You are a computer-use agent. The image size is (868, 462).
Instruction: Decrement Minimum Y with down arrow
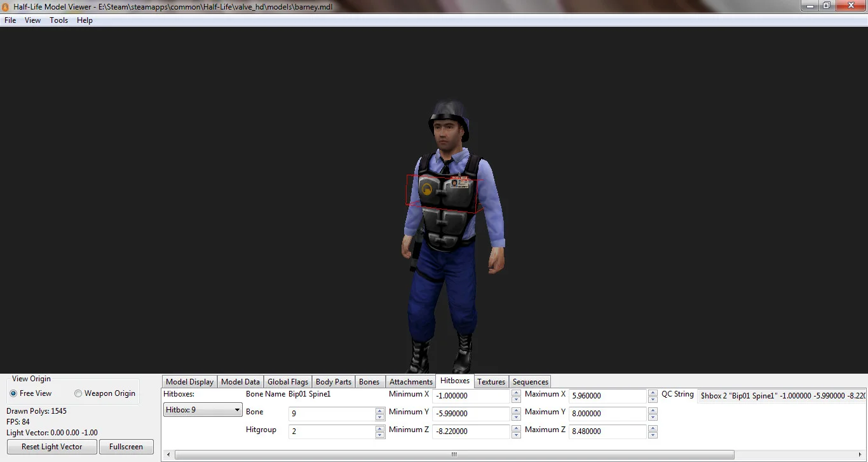pos(515,417)
